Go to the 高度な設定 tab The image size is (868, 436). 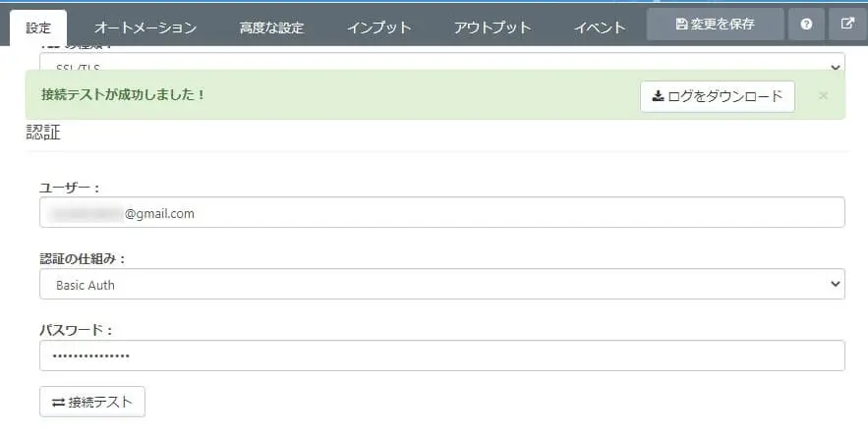(271, 27)
